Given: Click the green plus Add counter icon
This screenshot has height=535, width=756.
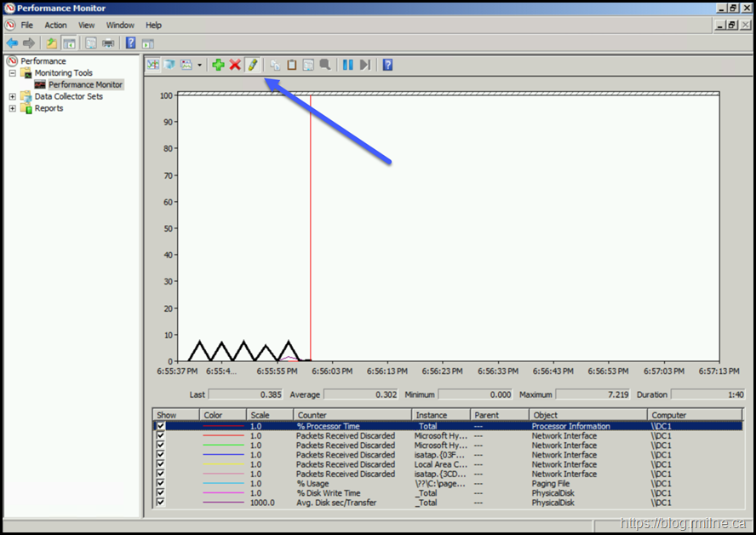Looking at the screenshot, I should tap(218, 65).
